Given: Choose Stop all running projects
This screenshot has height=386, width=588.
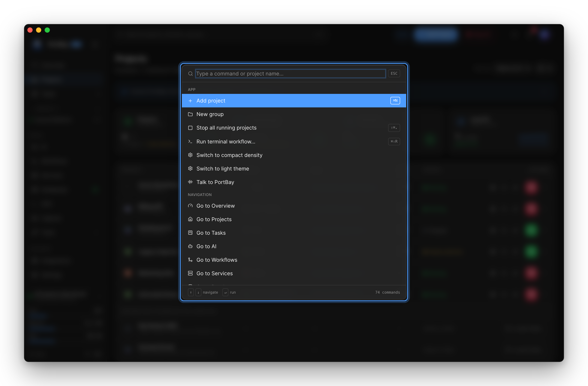Looking at the screenshot, I should [x=294, y=128].
